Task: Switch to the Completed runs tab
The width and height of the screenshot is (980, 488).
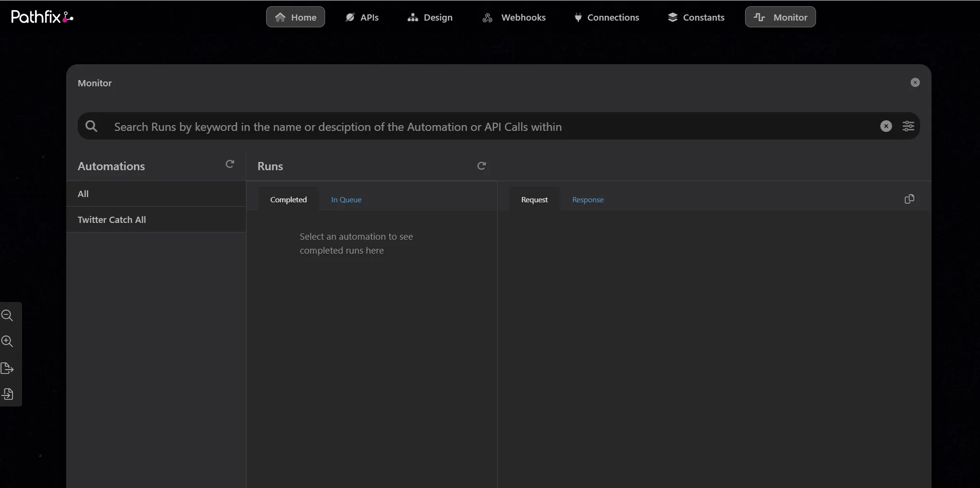Action: coord(289,199)
